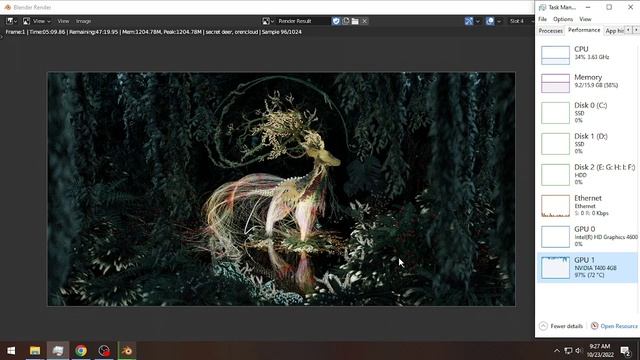Switch to the Processes tab
Viewport: 640px width, 360px height.
(550, 31)
